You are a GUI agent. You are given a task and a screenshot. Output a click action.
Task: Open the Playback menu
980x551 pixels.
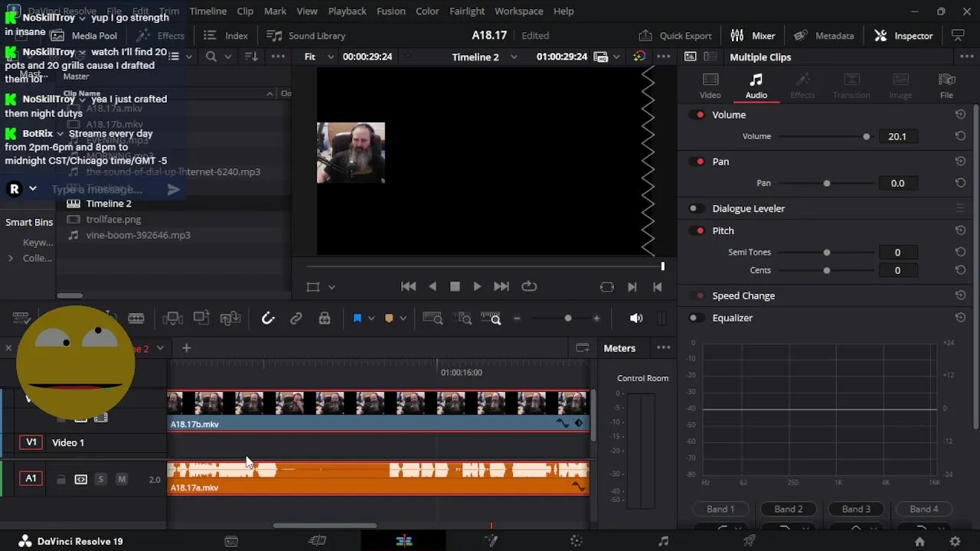tap(347, 11)
